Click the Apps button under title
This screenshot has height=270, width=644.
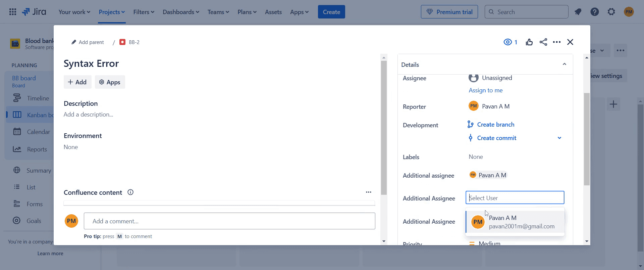[110, 82]
